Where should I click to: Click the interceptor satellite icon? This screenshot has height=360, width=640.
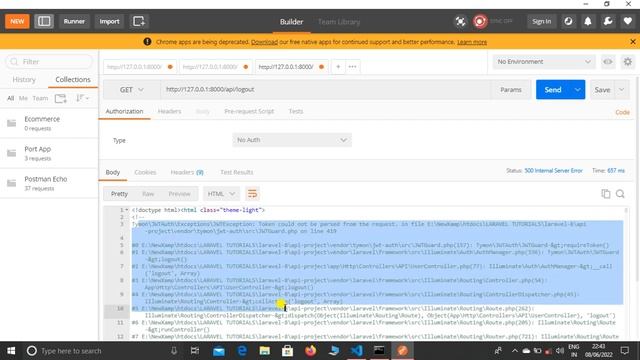point(460,21)
